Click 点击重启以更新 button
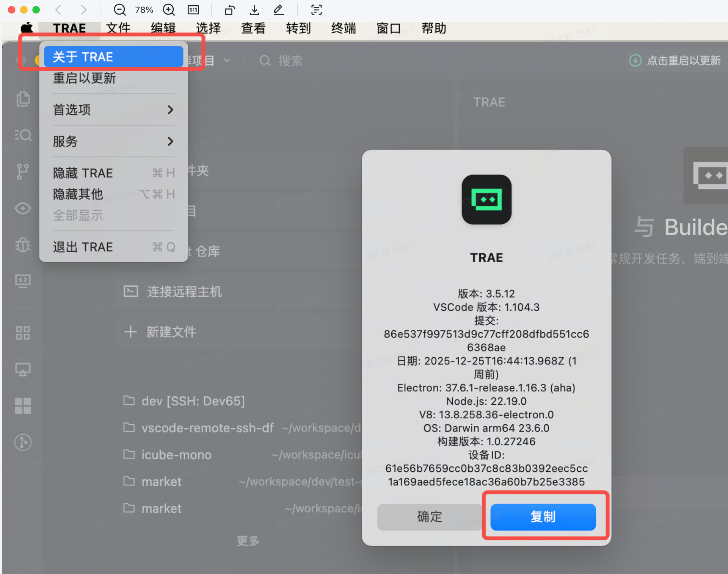Screen dimensions: 728x574 tap(675, 61)
